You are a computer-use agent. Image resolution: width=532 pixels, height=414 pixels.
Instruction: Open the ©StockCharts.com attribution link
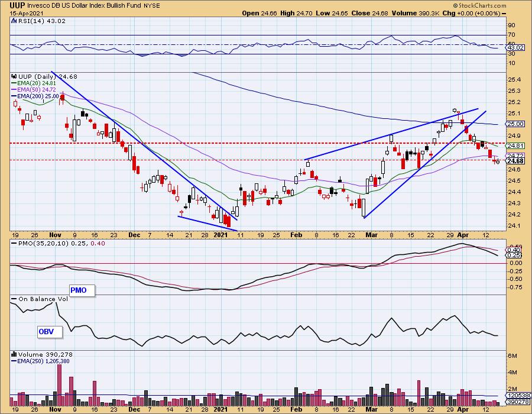[480, 5]
